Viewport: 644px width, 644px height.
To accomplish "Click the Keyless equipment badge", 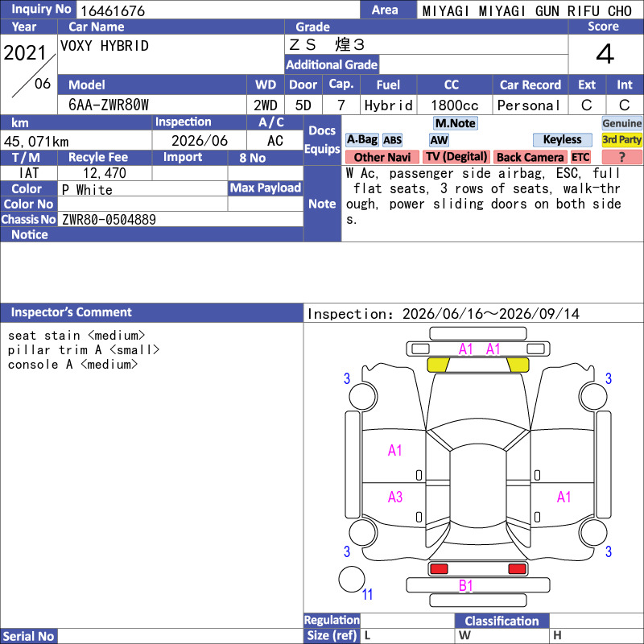I will 562,140.
